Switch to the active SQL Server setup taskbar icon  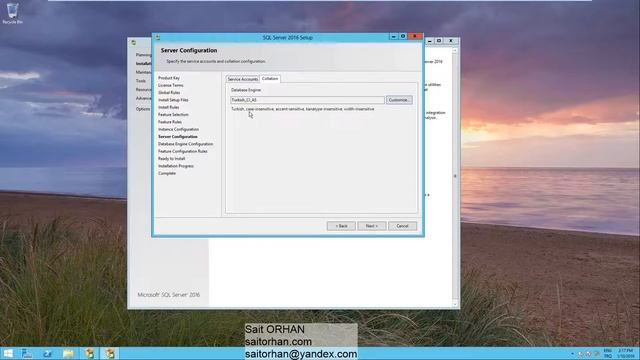[x=109, y=353]
